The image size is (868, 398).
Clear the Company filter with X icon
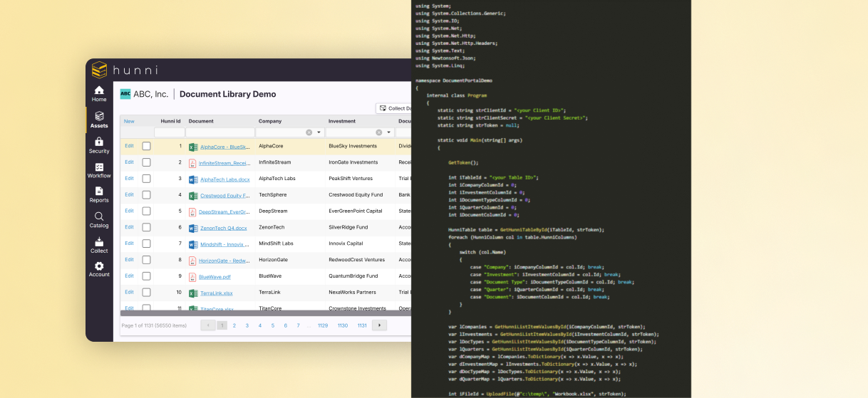tap(309, 132)
